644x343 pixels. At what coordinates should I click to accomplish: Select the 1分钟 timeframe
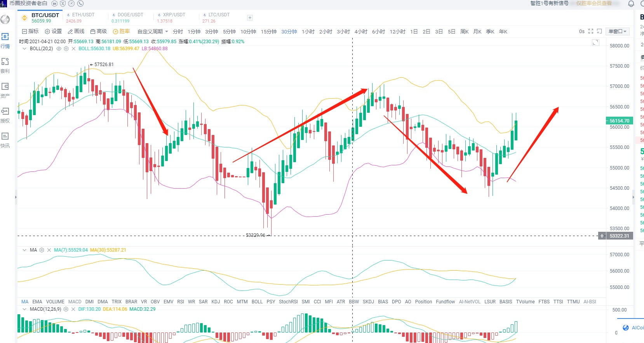194,31
